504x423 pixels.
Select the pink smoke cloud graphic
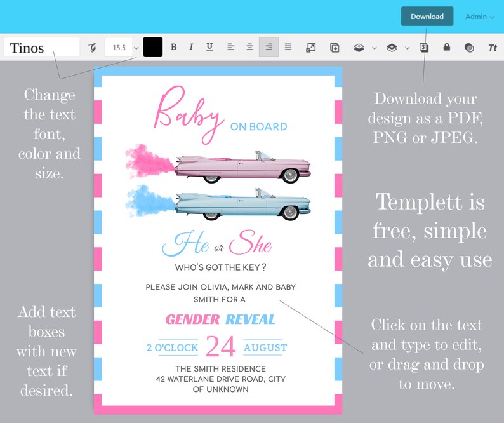click(x=149, y=161)
